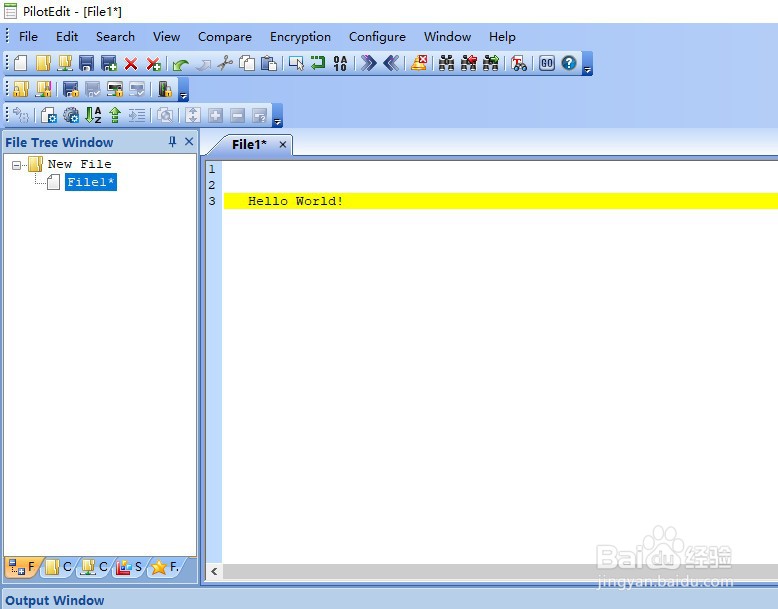
Task: Collapse the New File tree node
Action: click(x=16, y=165)
